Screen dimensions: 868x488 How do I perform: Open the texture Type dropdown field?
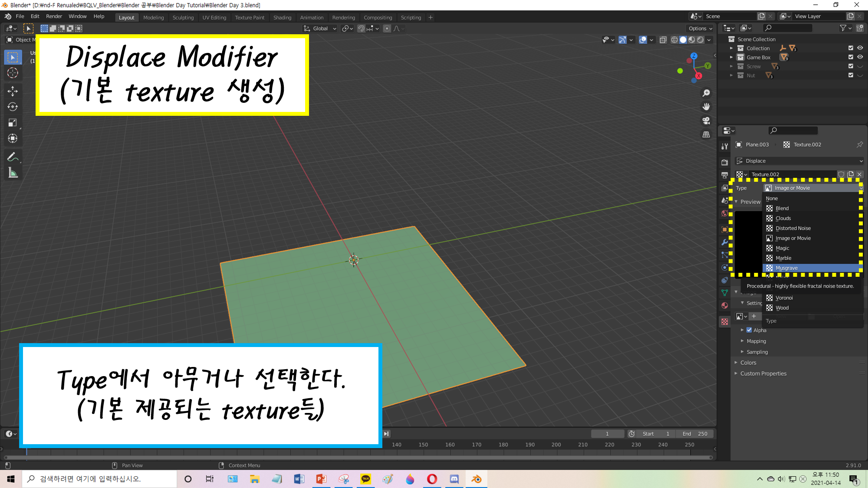pos(812,188)
